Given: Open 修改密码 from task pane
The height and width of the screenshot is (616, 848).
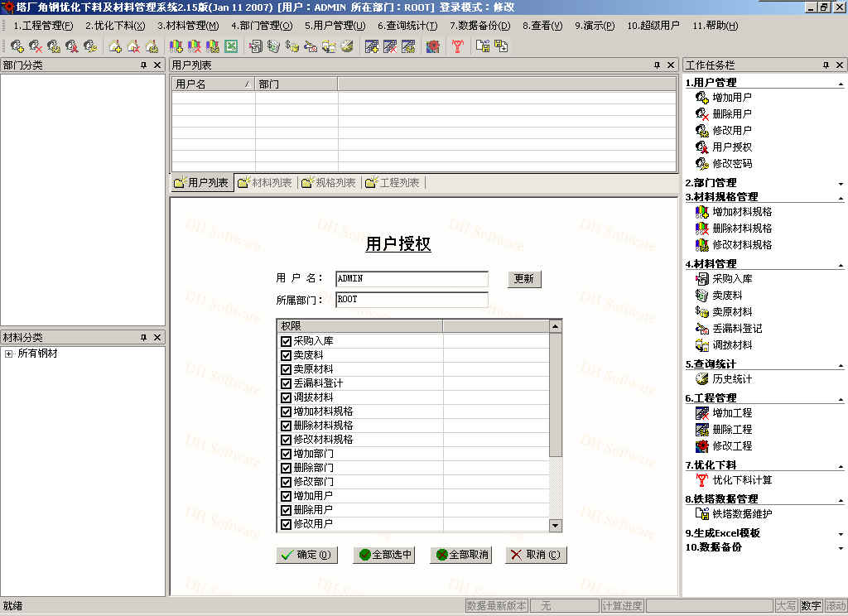Looking at the screenshot, I should pyautogui.click(x=732, y=163).
